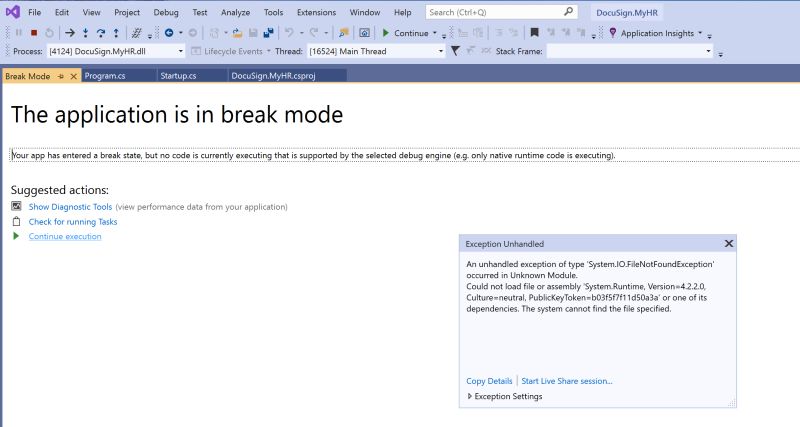Click the thread filter funnel icon
This screenshot has width=800, height=427.
(455, 51)
